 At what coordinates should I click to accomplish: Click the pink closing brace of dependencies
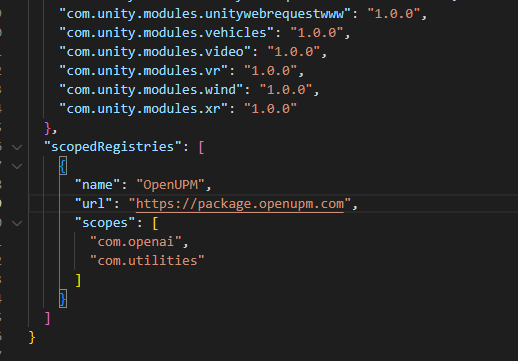48,128
